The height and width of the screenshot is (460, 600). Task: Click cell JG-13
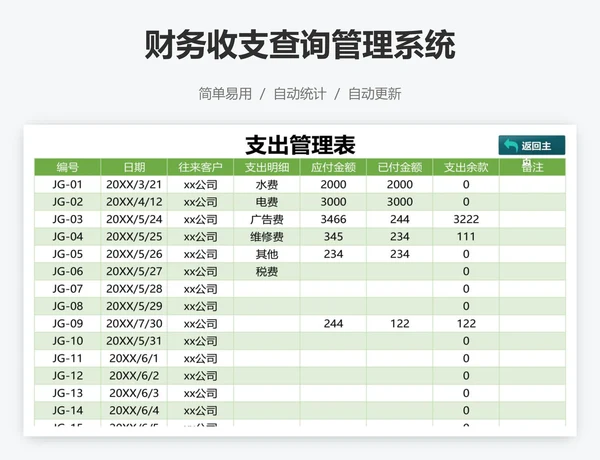[x=67, y=393]
